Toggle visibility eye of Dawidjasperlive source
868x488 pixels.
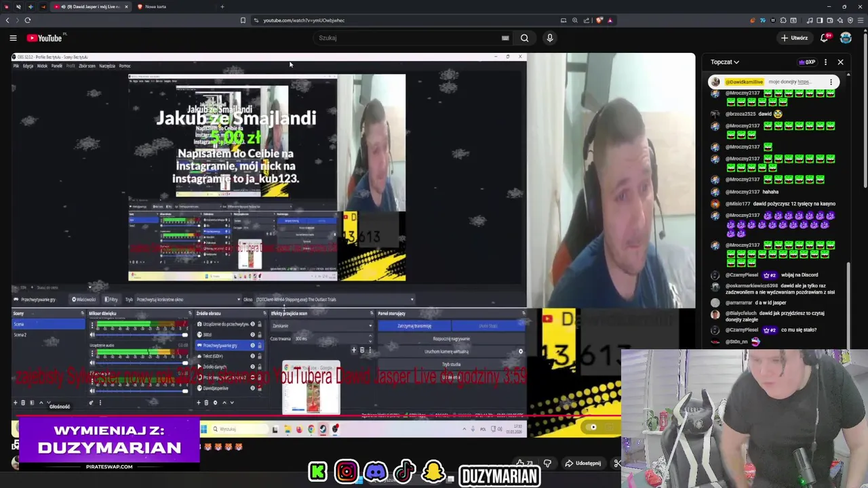(252, 388)
